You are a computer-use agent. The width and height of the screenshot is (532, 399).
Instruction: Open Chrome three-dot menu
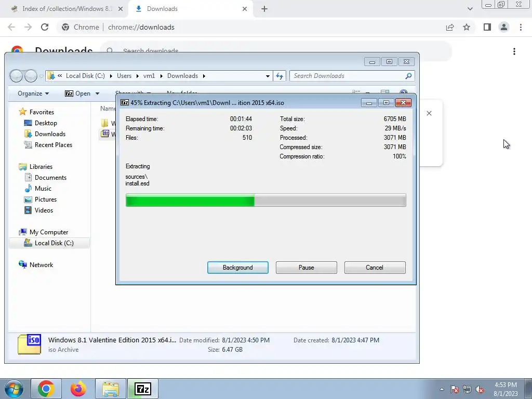coord(521,27)
